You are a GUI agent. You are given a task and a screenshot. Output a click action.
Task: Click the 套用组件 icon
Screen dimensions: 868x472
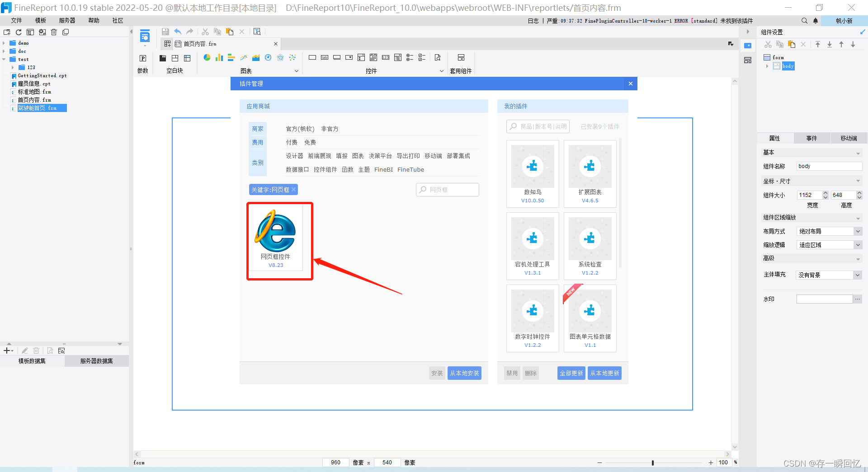click(x=461, y=57)
